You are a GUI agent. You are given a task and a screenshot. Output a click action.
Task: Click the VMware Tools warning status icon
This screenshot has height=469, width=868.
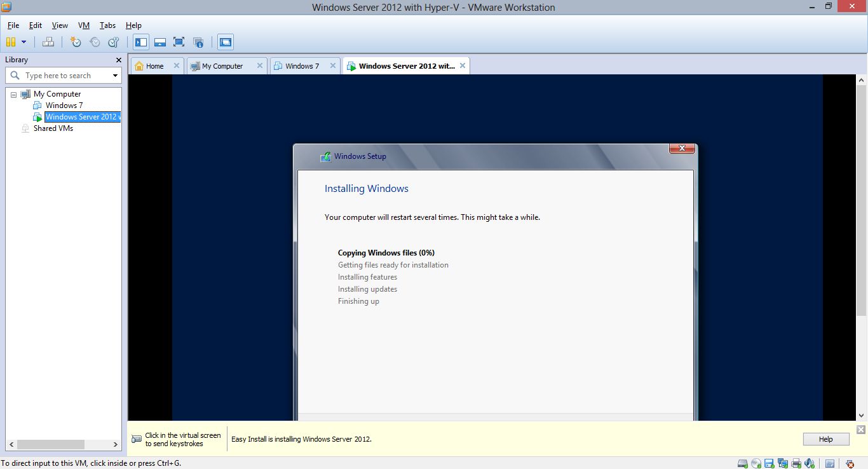coord(850,463)
